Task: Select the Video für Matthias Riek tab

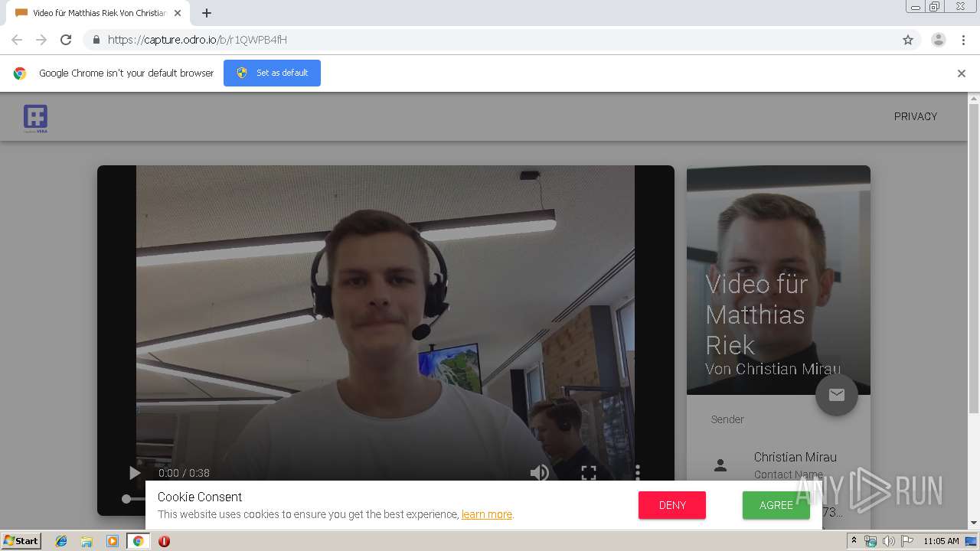Action: 100,13
